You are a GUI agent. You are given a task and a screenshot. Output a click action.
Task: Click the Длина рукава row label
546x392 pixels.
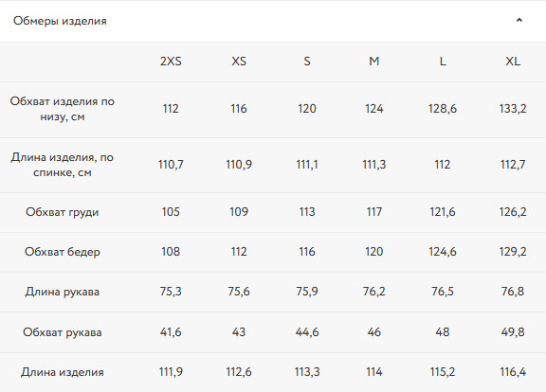63,292
